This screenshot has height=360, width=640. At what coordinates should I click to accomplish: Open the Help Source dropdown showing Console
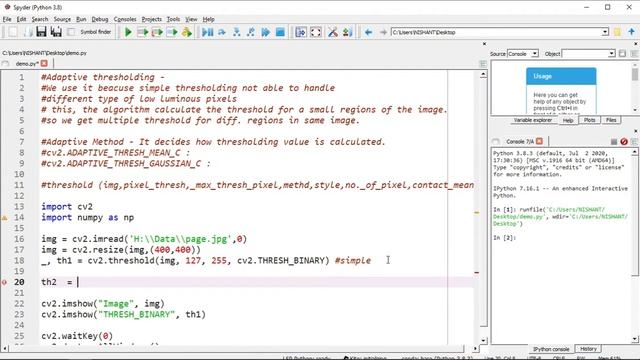(523, 53)
